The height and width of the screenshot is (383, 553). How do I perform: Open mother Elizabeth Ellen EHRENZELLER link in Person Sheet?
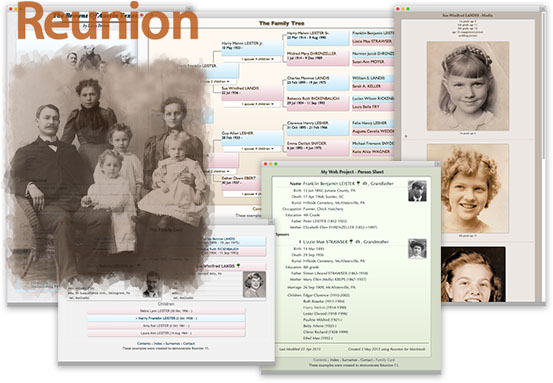(340, 227)
